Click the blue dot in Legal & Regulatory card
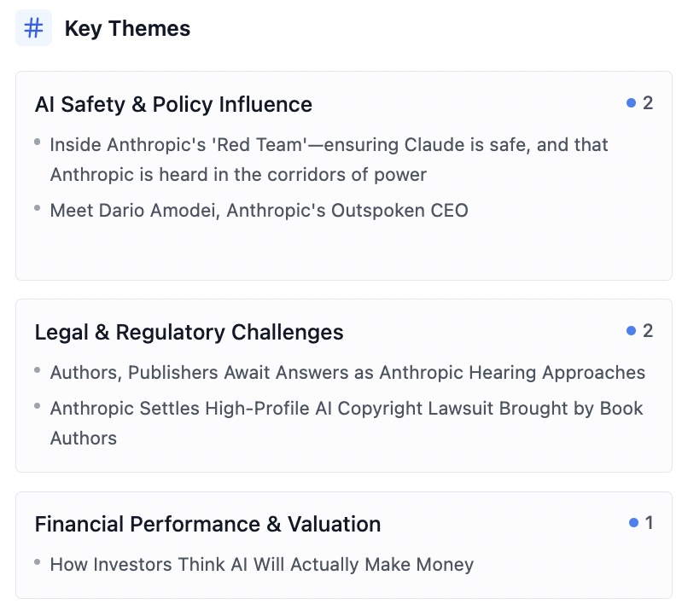The height and width of the screenshot is (616, 682). (632, 330)
